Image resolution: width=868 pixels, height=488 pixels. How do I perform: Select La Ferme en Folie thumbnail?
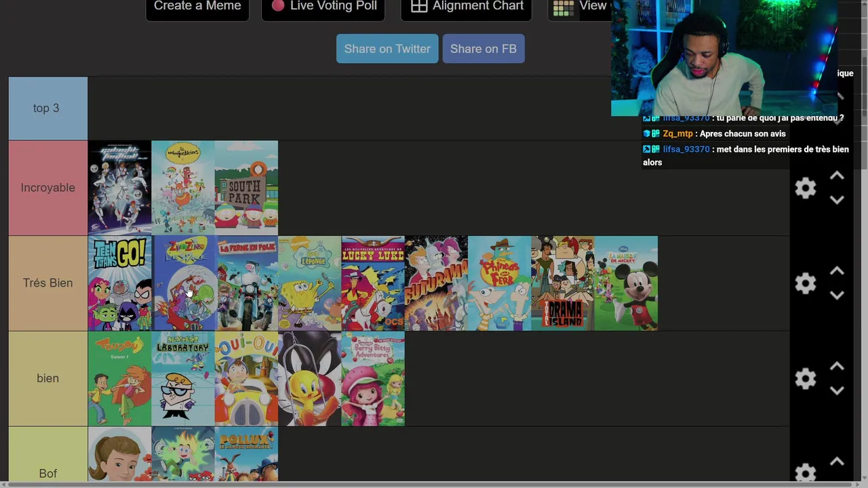tap(246, 283)
